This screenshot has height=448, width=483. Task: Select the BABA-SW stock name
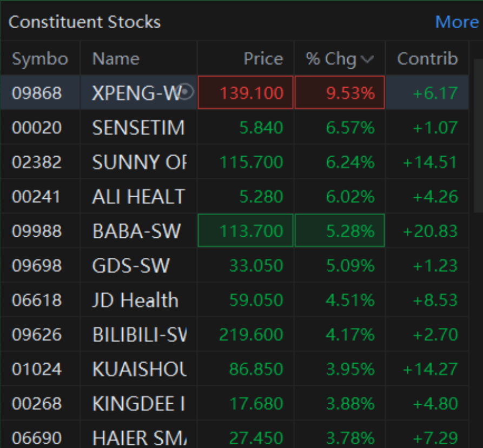[x=136, y=231]
